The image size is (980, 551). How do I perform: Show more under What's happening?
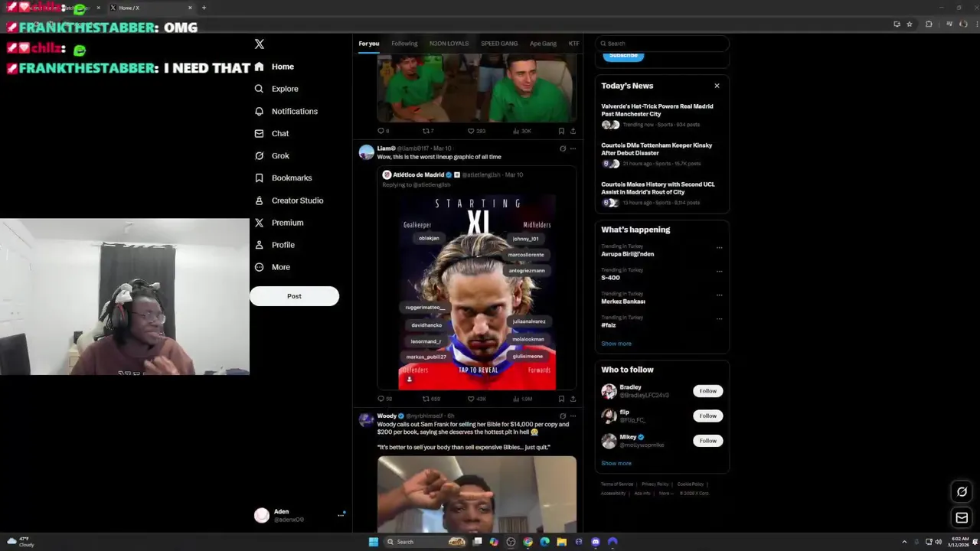(x=616, y=344)
